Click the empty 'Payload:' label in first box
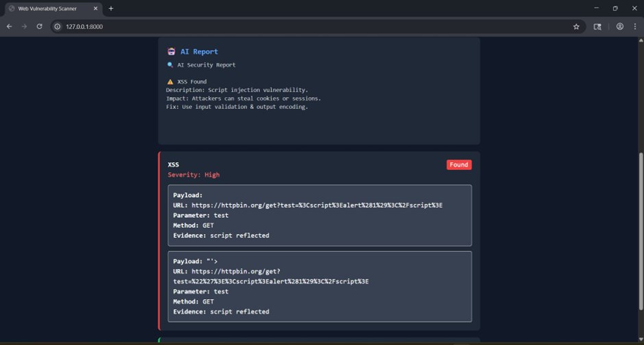This screenshot has height=345, width=644. click(x=188, y=195)
